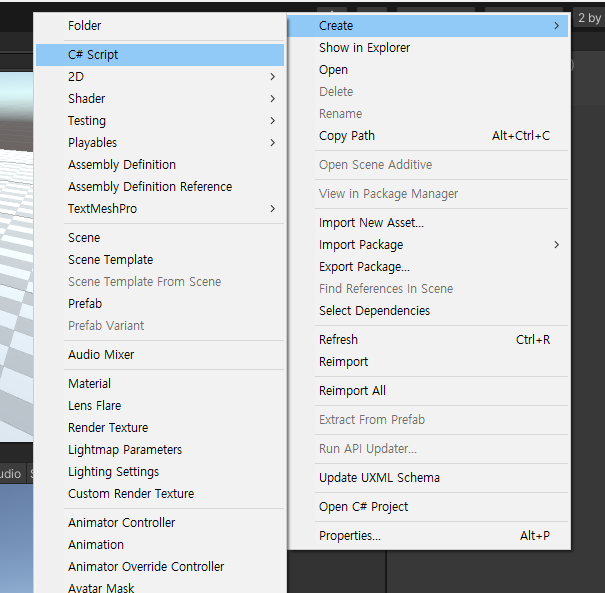Expand the Testing submenu
The width and height of the screenshot is (605, 593).
click(x=160, y=121)
